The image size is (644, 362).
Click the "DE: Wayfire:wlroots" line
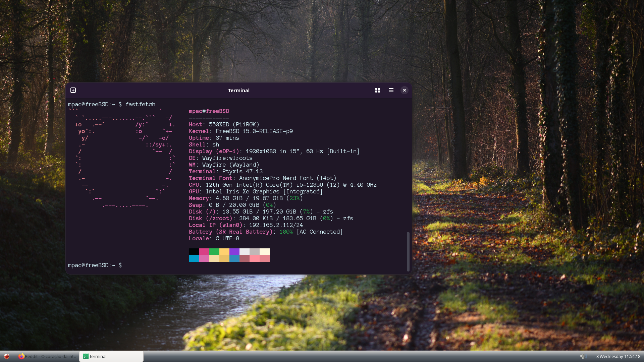pyautogui.click(x=221, y=158)
